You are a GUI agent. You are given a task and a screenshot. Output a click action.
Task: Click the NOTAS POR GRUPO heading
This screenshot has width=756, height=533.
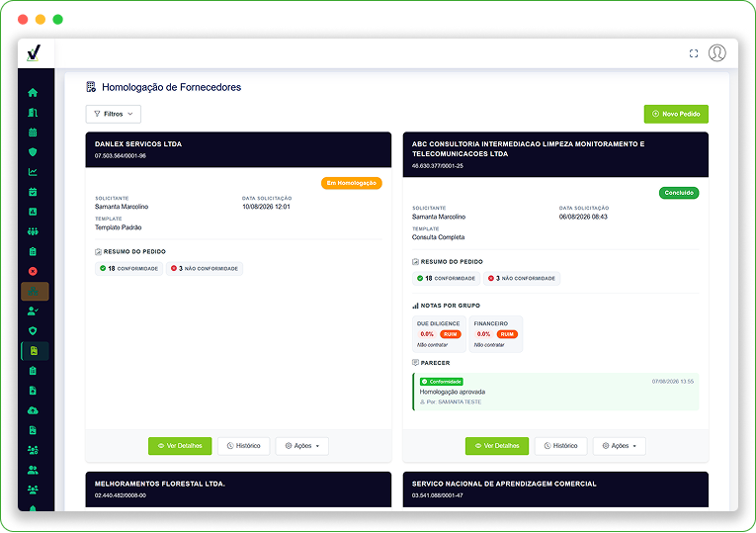[446, 306]
